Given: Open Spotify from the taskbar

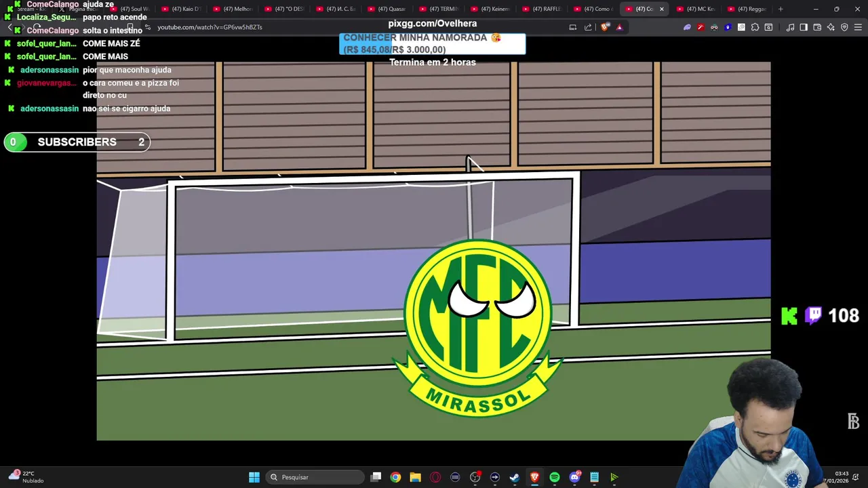Looking at the screenshot, I should point(555,477).
